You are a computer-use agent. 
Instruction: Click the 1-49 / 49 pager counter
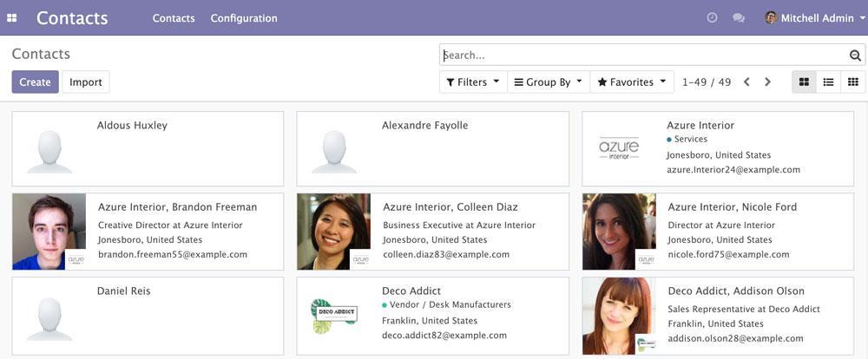[x=707, y=82]
